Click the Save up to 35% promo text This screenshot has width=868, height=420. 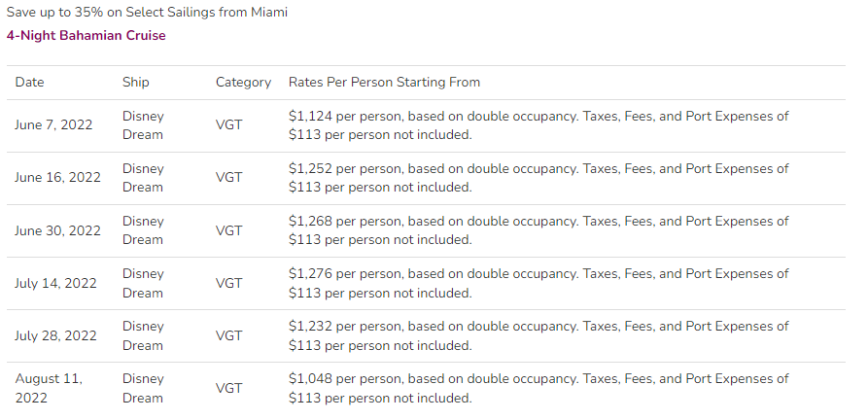click(x=147, y=12)
